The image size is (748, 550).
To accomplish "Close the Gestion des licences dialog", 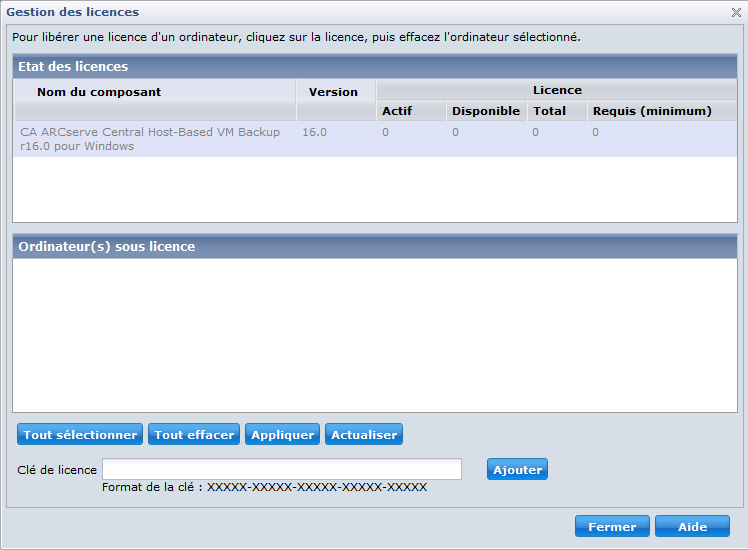I will tap(736, 12).
